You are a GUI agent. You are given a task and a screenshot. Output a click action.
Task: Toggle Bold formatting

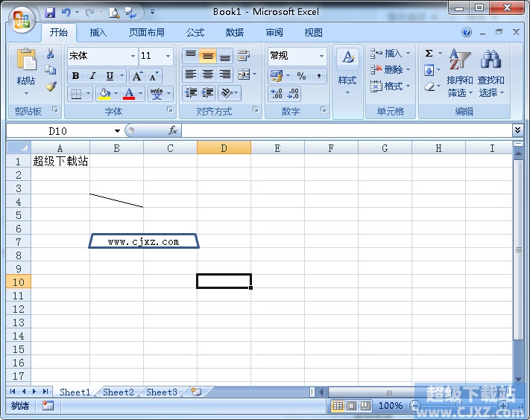(75, 76)
